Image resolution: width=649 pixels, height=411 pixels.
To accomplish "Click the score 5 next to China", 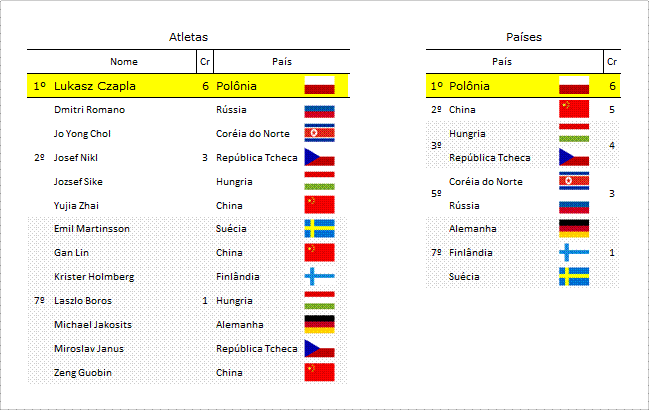I will [x=612, y=110].
